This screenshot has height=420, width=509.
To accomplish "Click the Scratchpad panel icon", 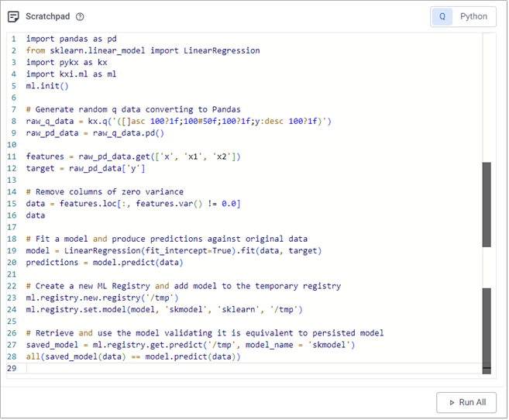I will click(13, 16).
